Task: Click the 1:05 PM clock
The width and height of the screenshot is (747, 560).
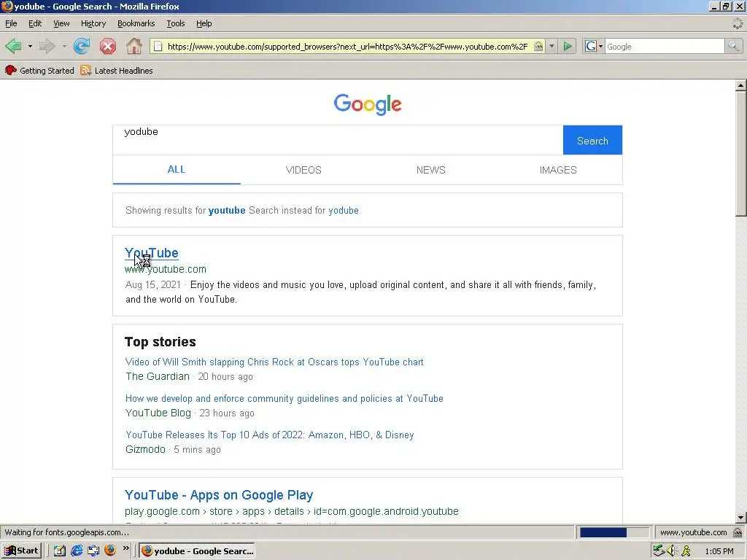Action: tap(719, 551)
